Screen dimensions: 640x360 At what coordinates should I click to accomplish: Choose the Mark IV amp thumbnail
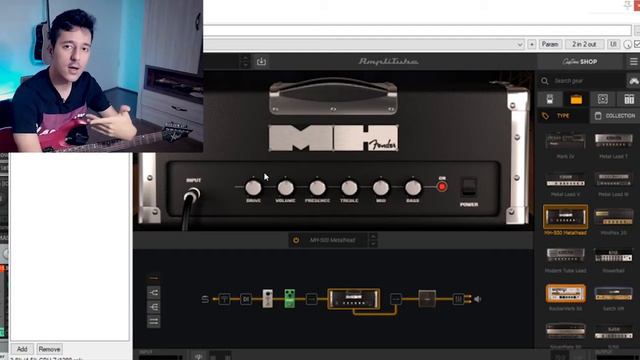point(565,141)
